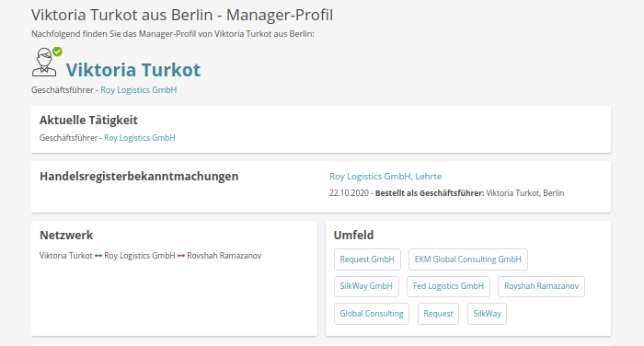Click Roy Logistics GmbH in the Netzwerk chain

pos(140,256)
